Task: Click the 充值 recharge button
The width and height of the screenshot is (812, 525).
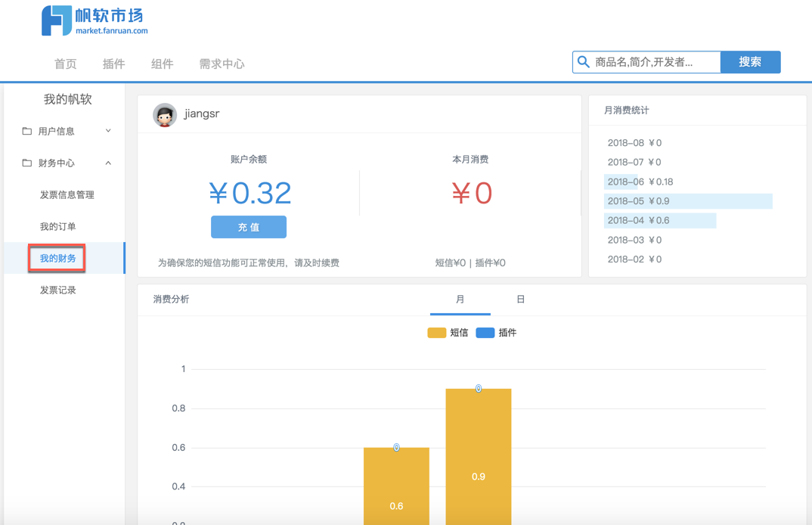Action: [x=249, y=227]
